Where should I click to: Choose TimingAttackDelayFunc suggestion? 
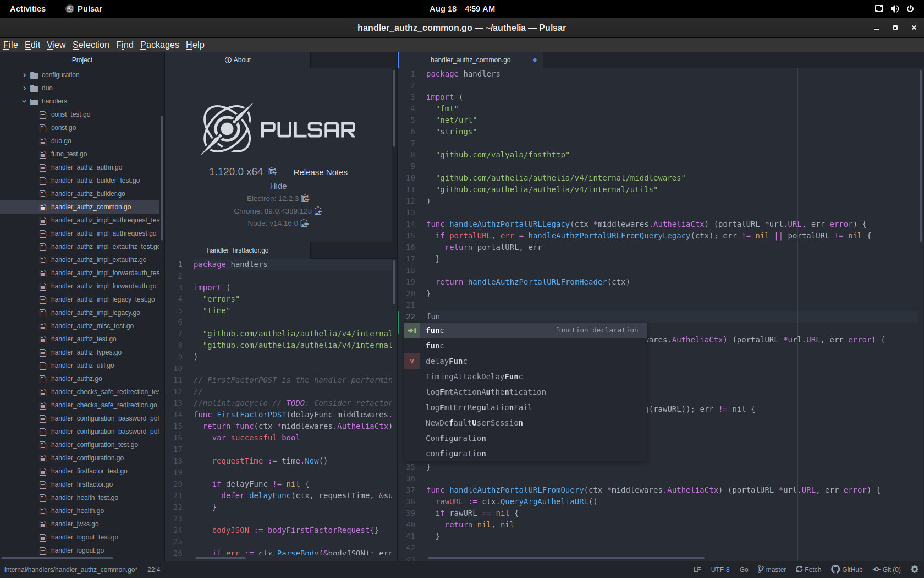[x=525, y=377]
